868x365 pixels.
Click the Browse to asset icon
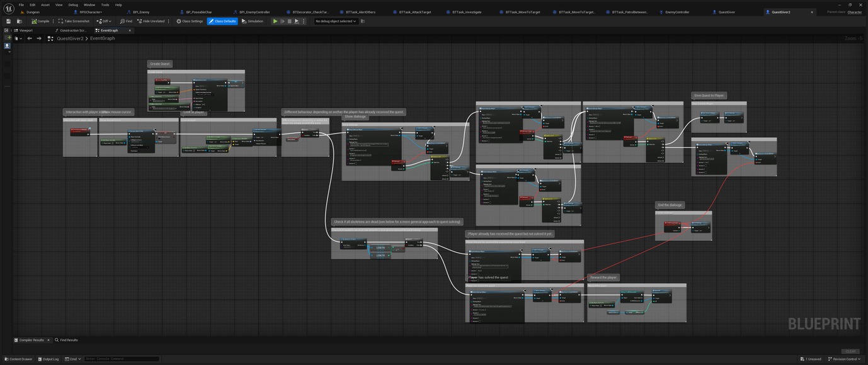[19, 21]
